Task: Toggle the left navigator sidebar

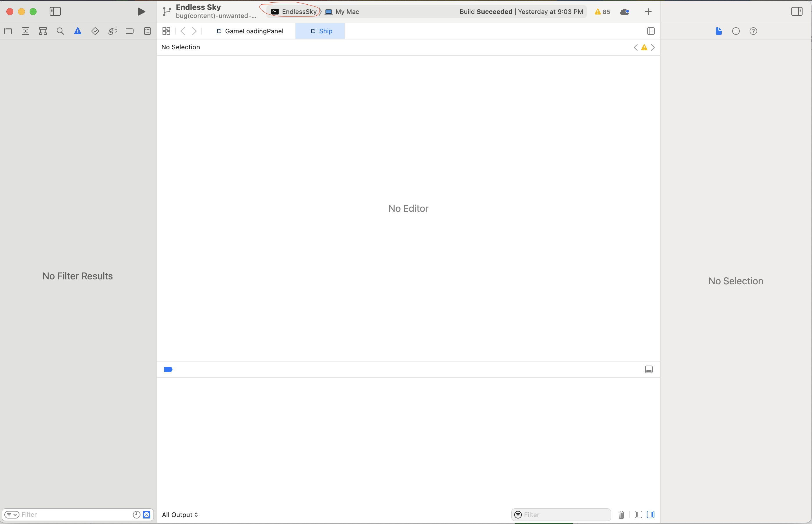Action: coord(55,11)
